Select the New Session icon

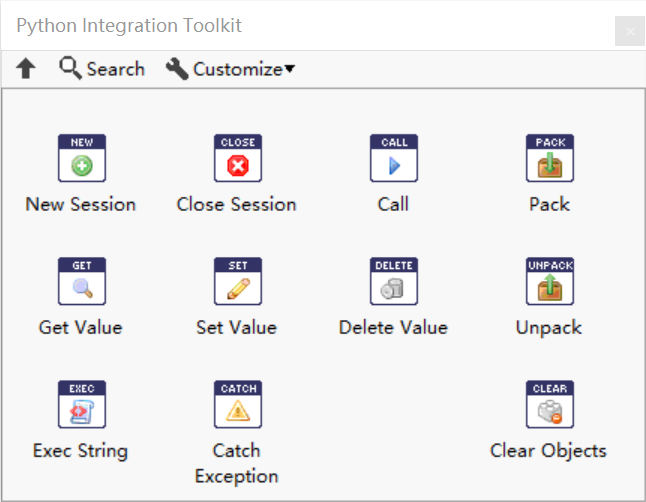click(81, 158)
